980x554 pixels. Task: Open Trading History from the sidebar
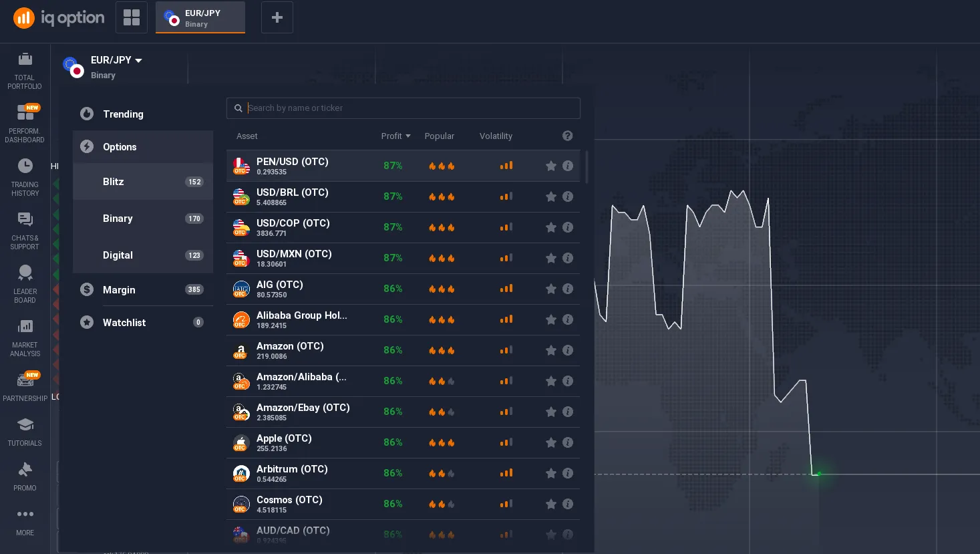pos(25,177)
